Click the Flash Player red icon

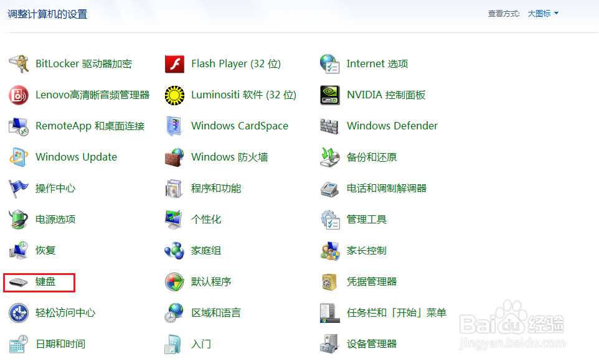174,63
